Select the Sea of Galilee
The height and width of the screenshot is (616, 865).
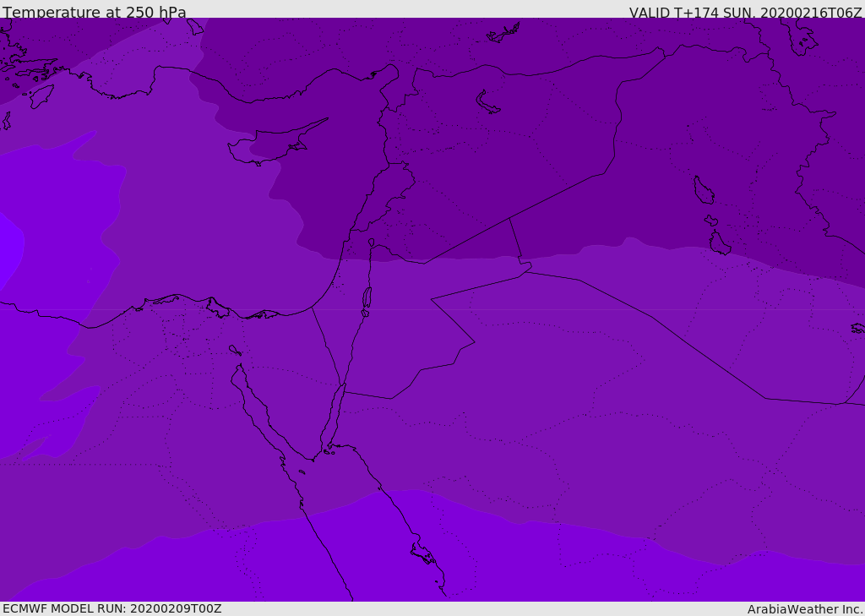pyautogui.click(x=371, y=243)
